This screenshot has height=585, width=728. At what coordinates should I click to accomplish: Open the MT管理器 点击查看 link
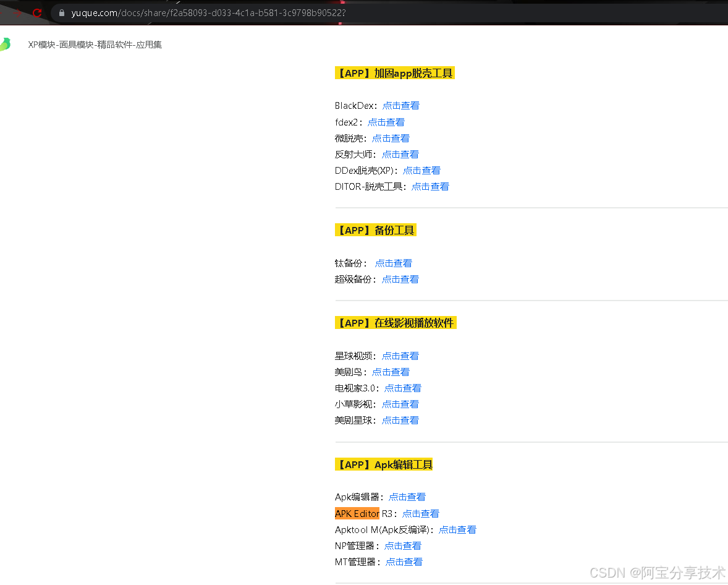(404, 562)
